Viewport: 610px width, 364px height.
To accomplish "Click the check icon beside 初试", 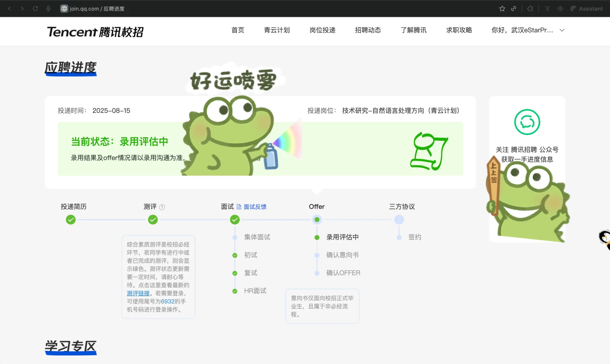I will click(x=235, y=255).
